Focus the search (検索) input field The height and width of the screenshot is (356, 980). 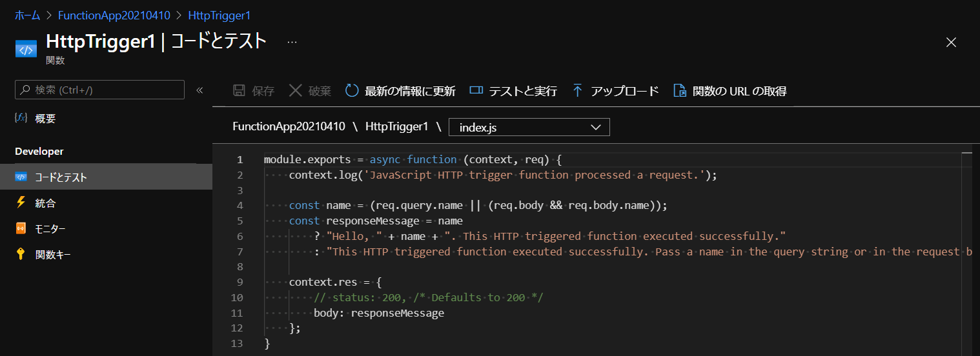tap(100, 90)
